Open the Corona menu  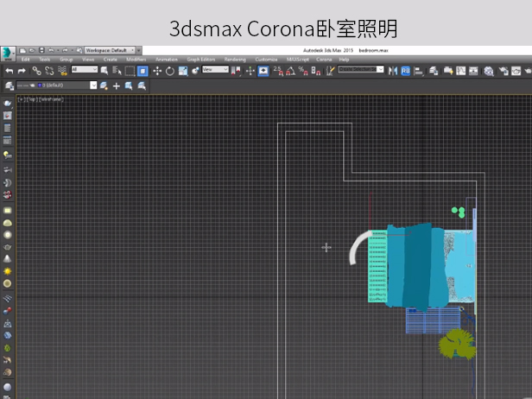coord(324,60)
